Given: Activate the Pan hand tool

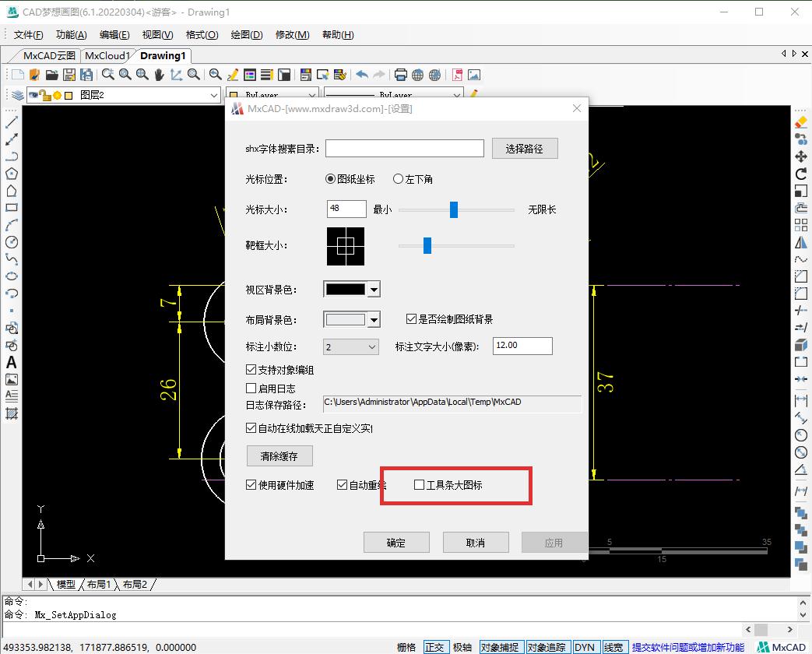Looking at the screenshot, I should [160, 75].
